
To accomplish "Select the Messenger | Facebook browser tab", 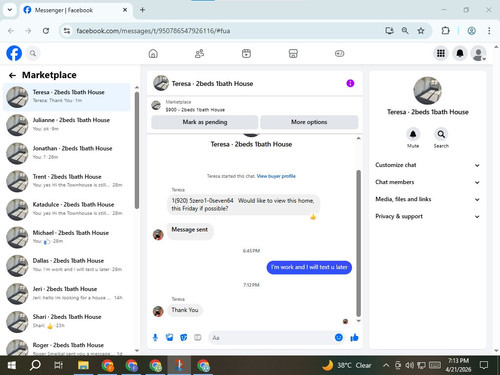I will pos(75,10).
